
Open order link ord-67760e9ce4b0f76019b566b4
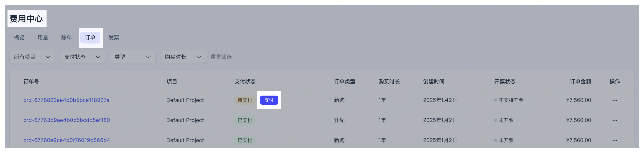(67, 140)
